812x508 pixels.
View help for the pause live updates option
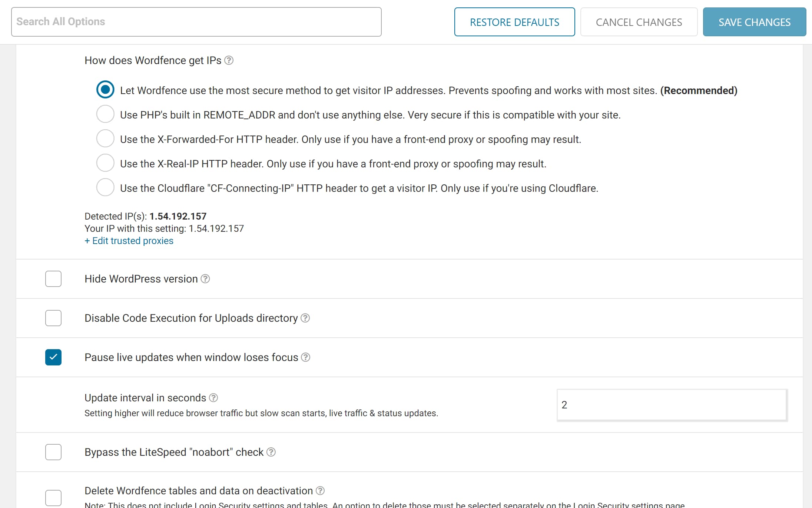[306, 357]
